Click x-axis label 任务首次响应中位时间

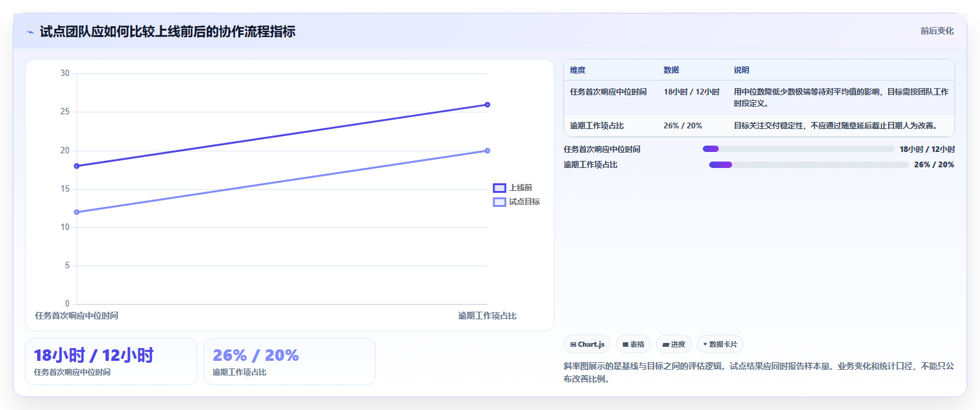77,315
